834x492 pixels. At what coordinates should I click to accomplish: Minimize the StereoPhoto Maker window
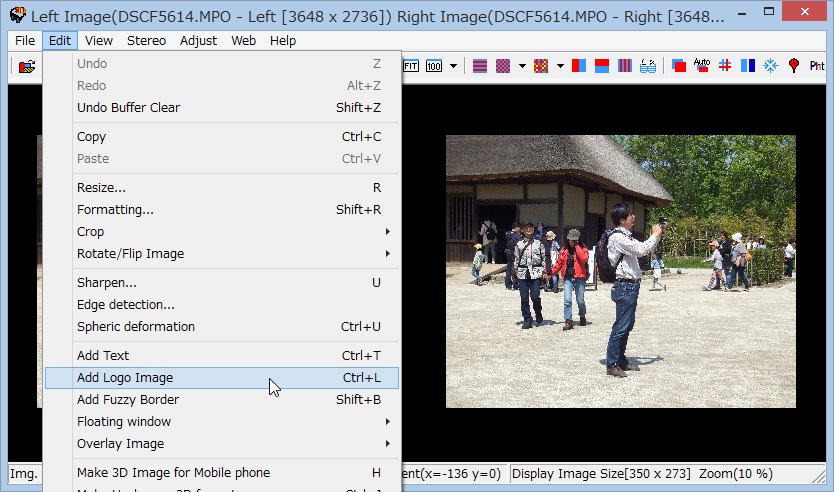pyautogui.click(x=743, y=13)
